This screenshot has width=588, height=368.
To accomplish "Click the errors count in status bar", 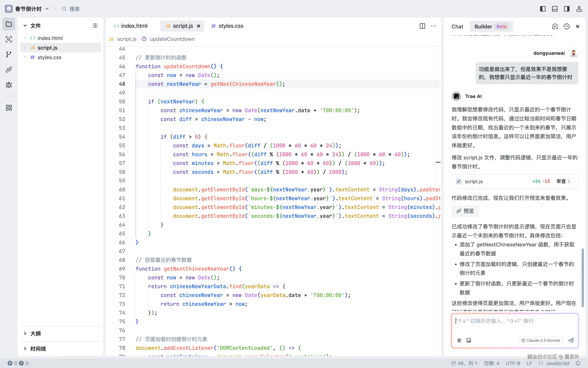I will [x=12, y=363].
